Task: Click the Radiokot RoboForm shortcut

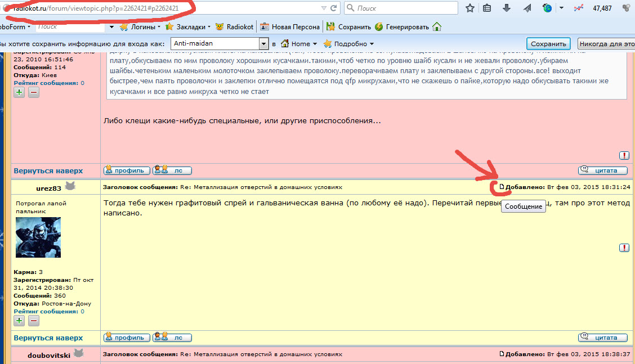Action: [235, 27]
